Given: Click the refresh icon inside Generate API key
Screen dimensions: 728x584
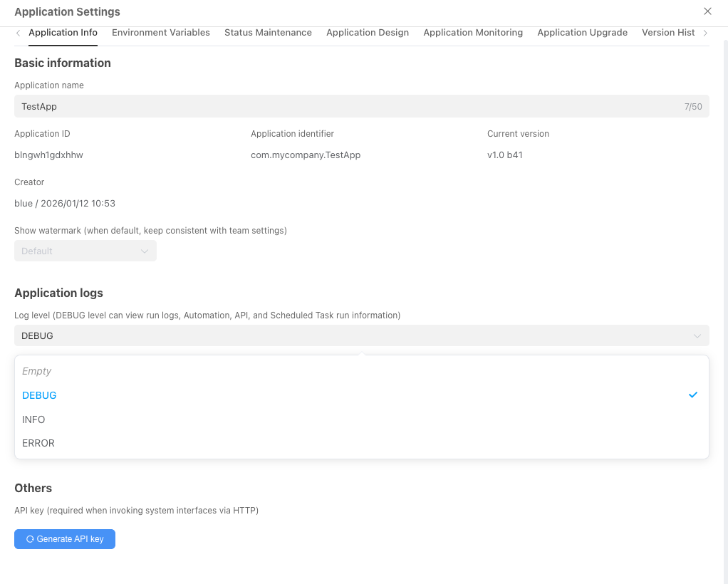Looking at the screenshot, I should [29, 539].
